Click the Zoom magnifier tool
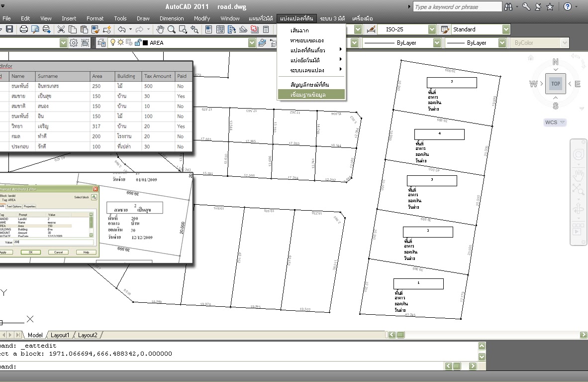The image size is (588, 382). [172, 29]
